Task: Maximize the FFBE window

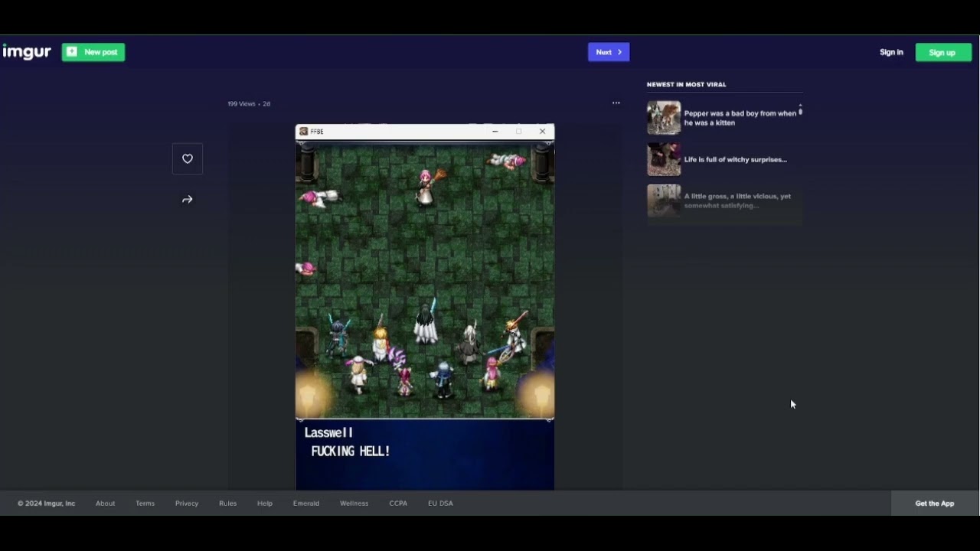Action: tap(518, 132)
